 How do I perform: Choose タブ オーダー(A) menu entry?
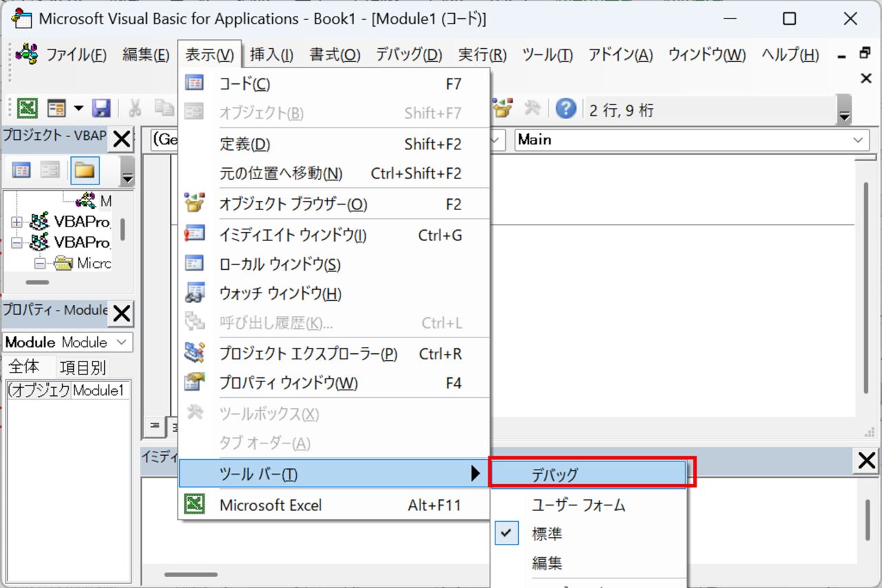tap(334, 443)
